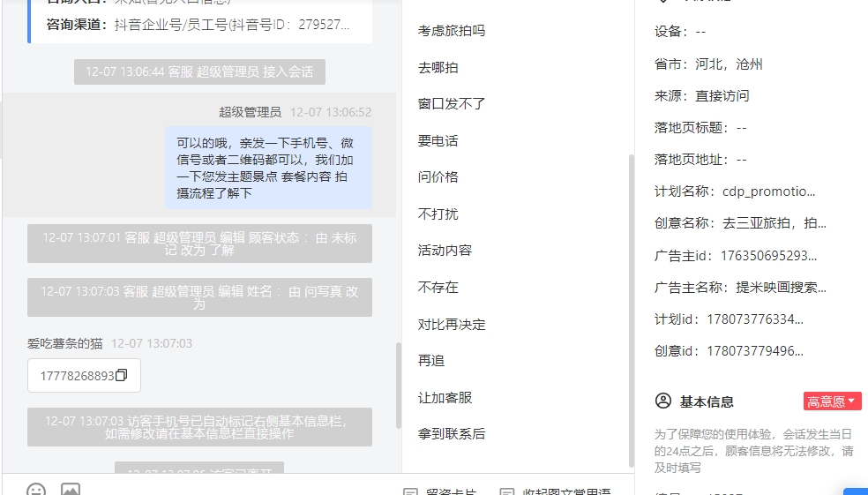This screenshot has width=868, height=495.
Task: Click the 超级管理员 reply bubble
Action: [268, 168]
